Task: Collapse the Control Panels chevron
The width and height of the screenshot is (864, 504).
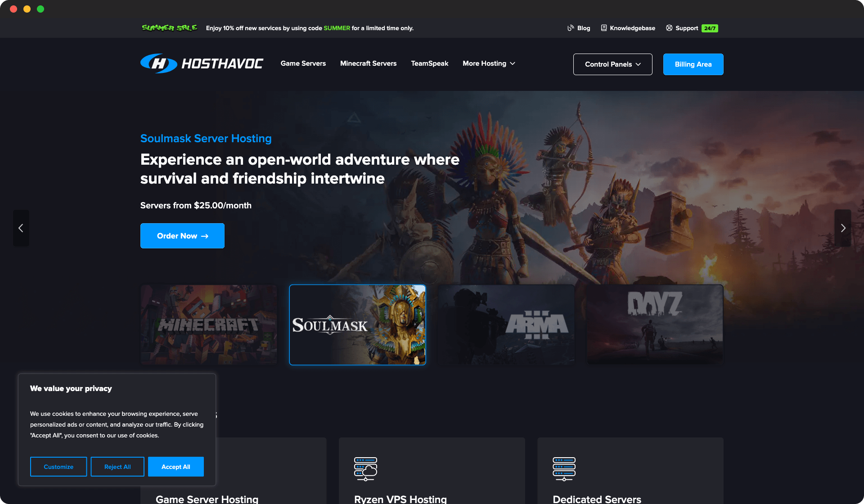Action: coord(639,64)
